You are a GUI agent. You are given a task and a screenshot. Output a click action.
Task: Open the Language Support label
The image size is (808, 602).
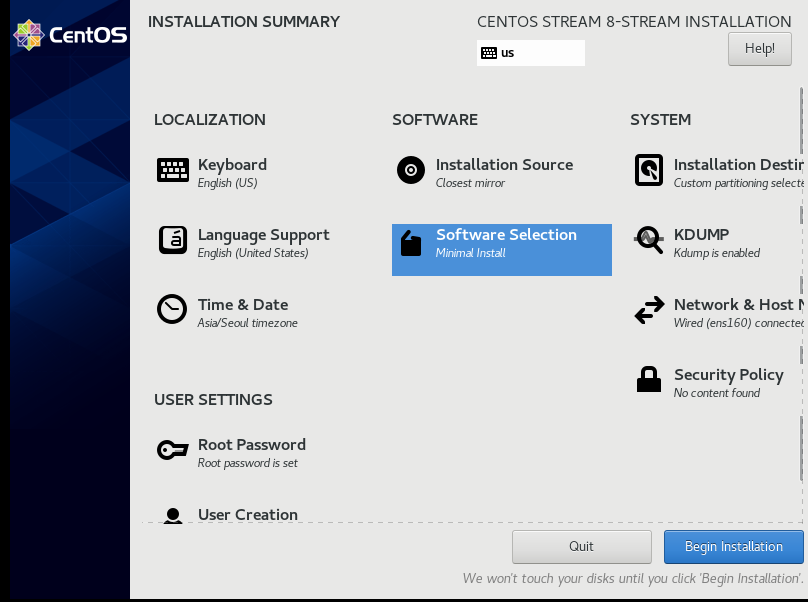point(263,235)
